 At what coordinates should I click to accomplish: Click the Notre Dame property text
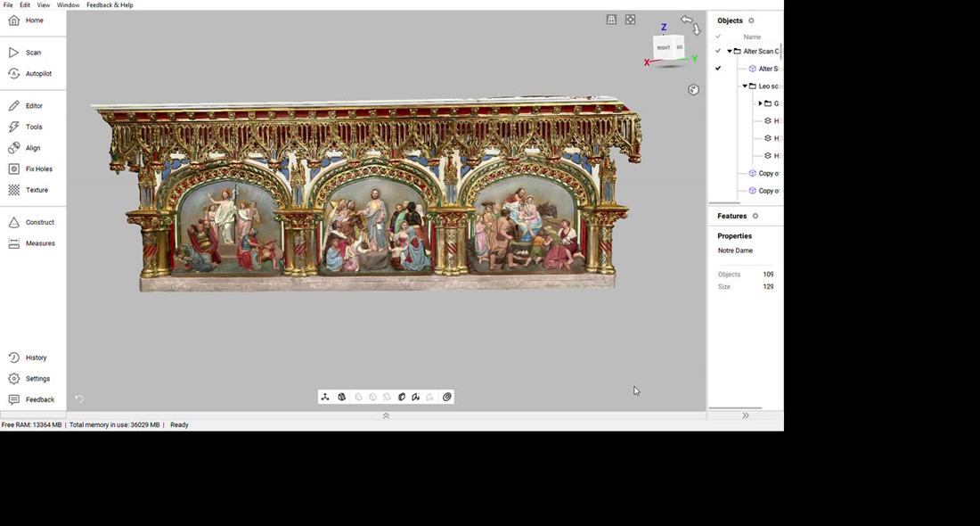735,251
